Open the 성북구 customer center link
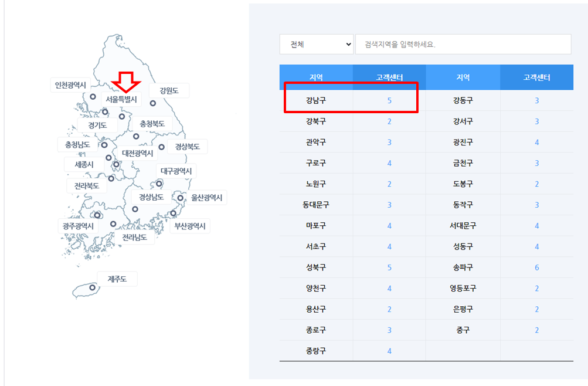This screenshot has height=386, width=588. (x=389, y=267)
